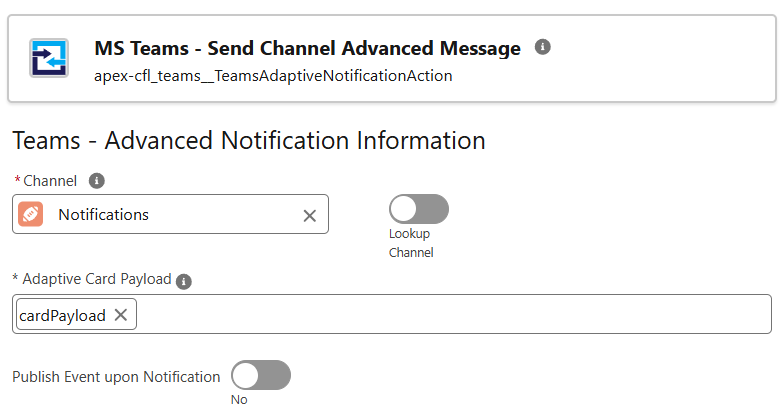The image size is (783, 413).
Task: Turn on Publish Event upon Notification switch
Action: point(261,375)
